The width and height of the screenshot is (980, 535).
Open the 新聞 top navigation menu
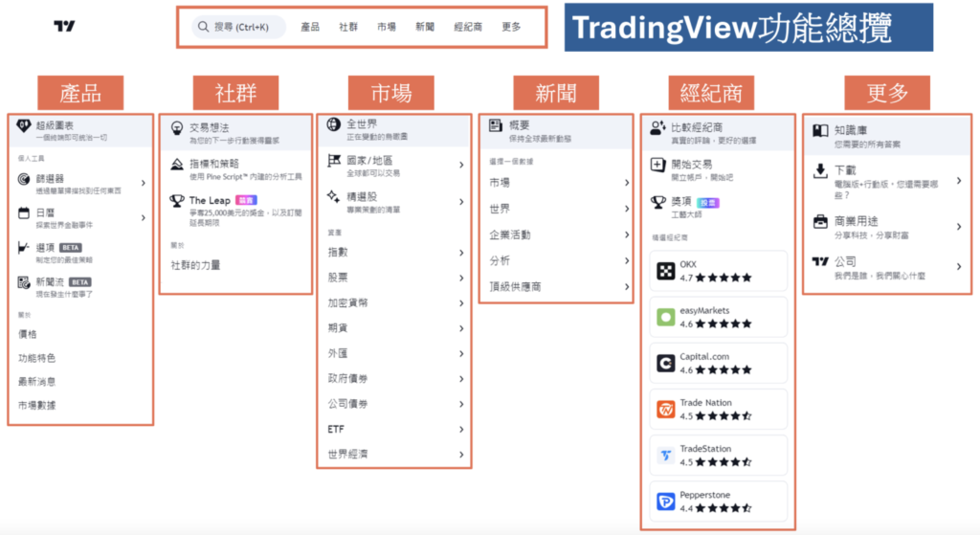tap(424, 27)
